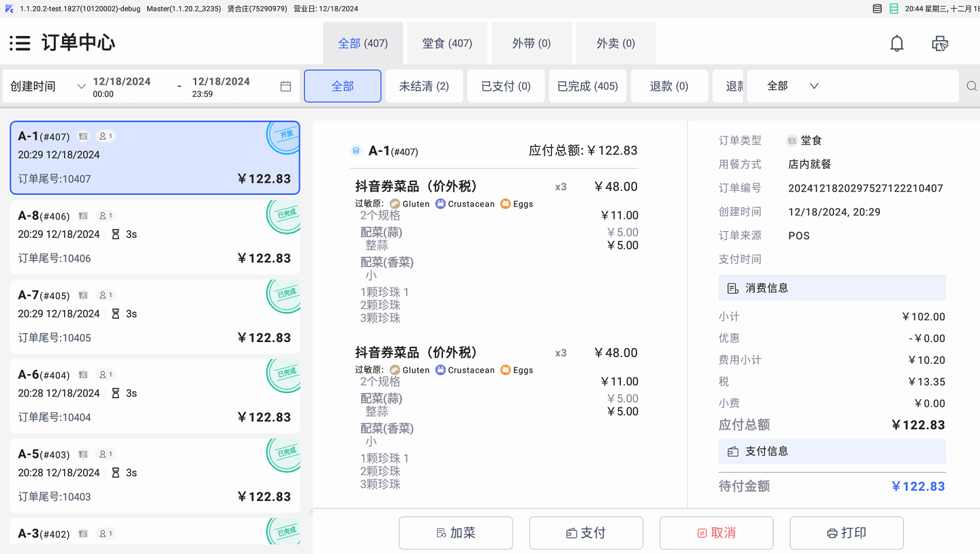The width and height of the screenshot is (980, 554).
Task: Click guest count icon on A-8 card
Action: tap(104, 216)
